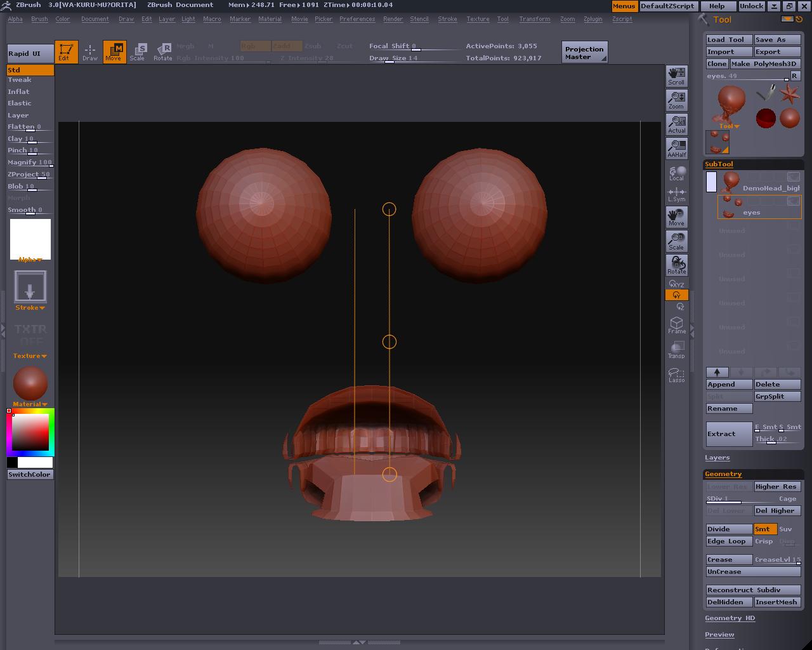Pick a color from the color picker square
This screenshot has height=650, width=812.
(x=30, y=432)
